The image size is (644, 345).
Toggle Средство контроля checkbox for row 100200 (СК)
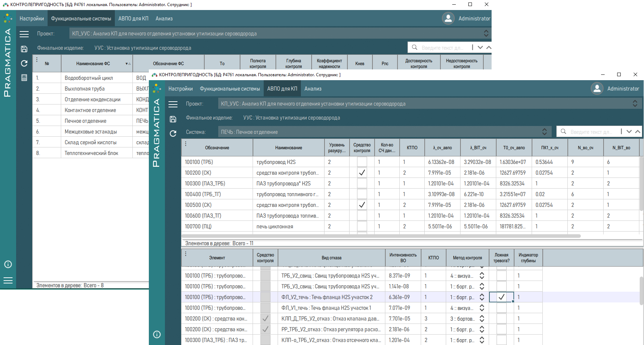coord(362,173)
